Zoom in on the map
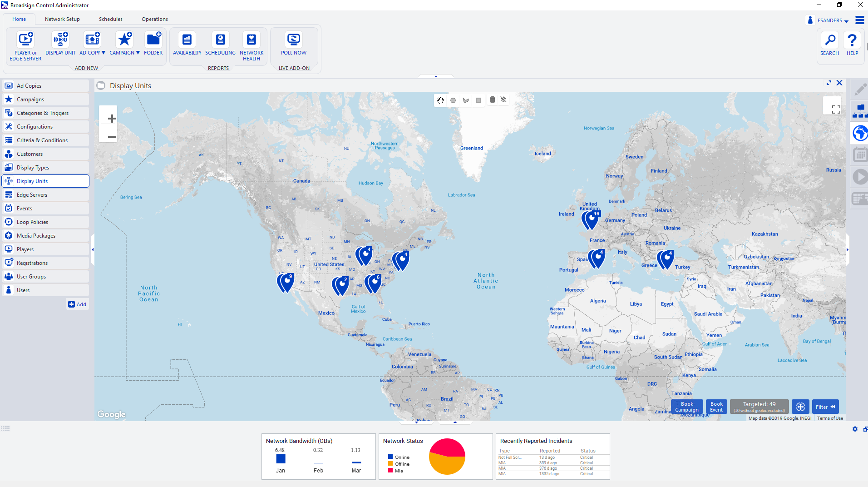This screenshot has width=868, height=487. point(112,119)
